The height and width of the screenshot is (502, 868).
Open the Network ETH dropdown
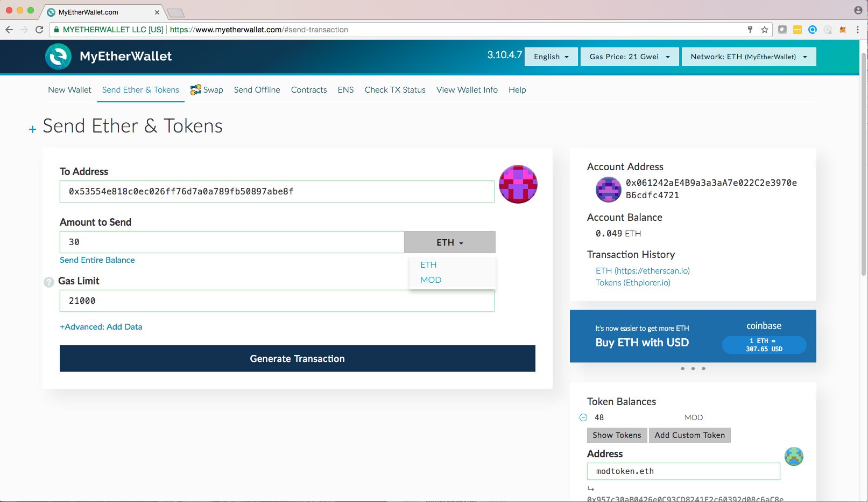point(749,57)
